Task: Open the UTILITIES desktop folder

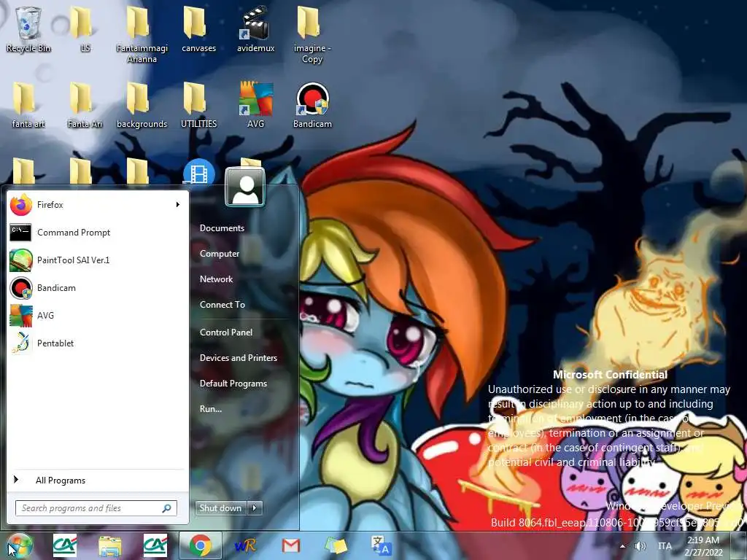Action: [198, 105]
